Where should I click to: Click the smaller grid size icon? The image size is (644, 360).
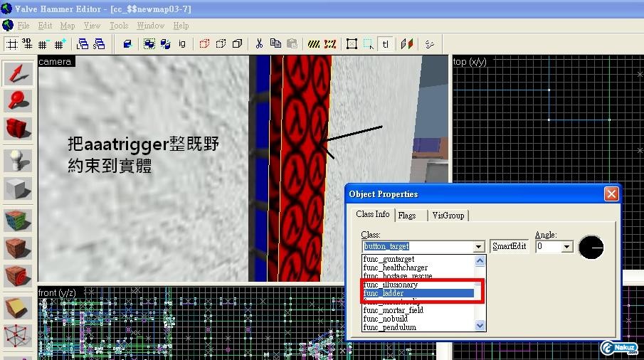coord(43,44)
